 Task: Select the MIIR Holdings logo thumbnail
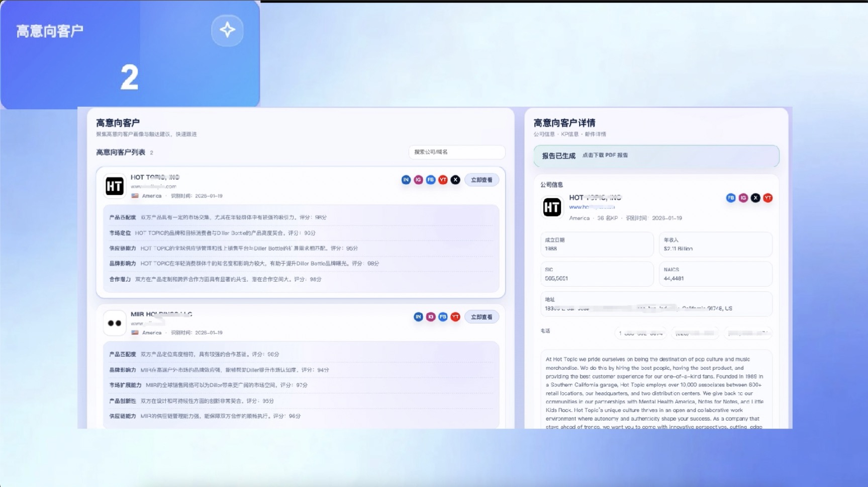[115, 323]
